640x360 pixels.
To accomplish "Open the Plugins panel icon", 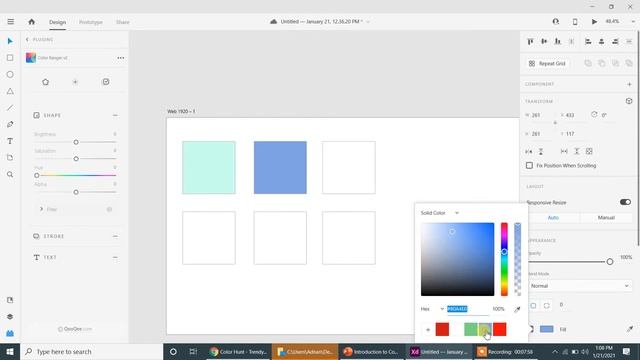I will click(x=10, y=333).
